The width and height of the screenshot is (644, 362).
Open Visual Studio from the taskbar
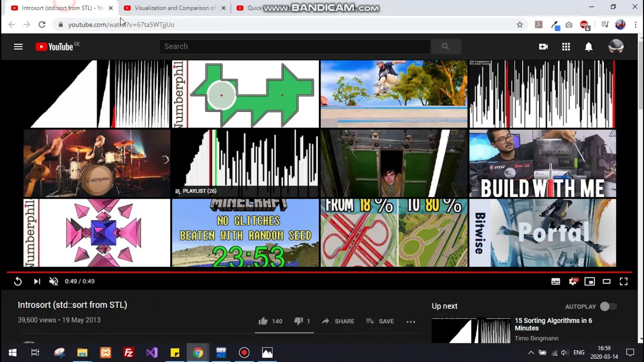(151, 353)
